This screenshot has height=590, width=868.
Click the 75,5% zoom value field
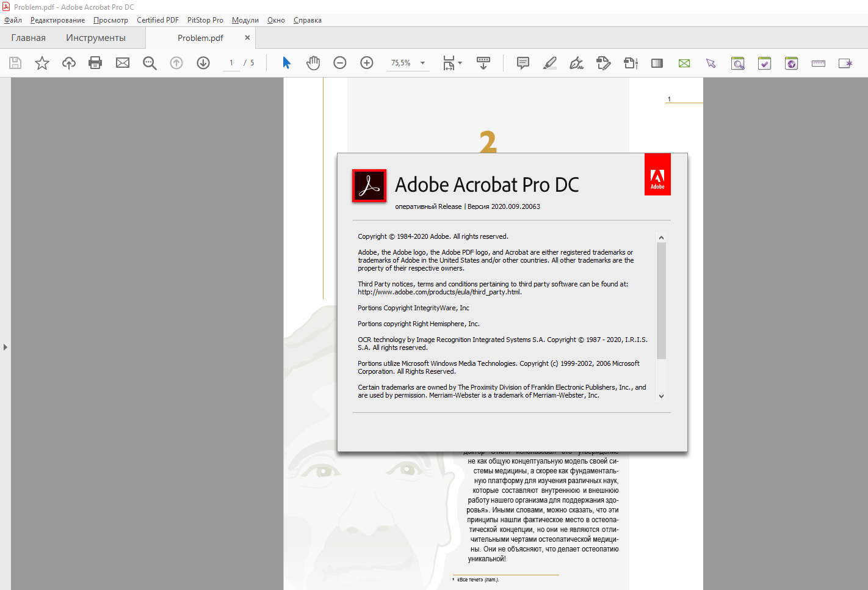tap(401, 63)
